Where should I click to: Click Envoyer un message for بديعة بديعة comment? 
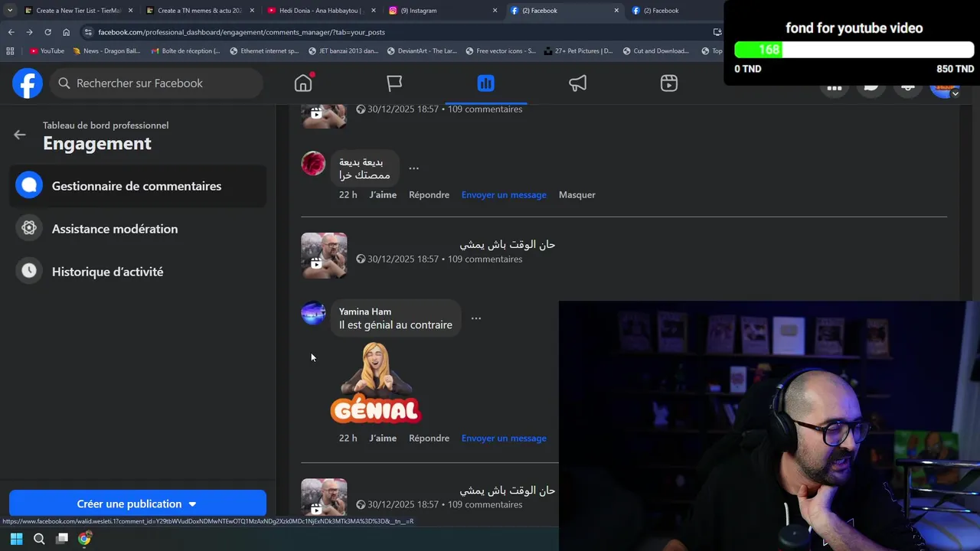coord(504,194)
